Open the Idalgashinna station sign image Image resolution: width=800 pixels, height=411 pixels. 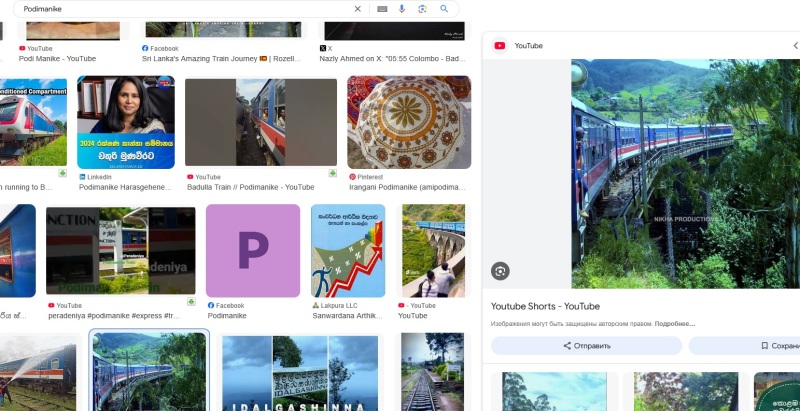pyautogui.click(x=301, y=372)
